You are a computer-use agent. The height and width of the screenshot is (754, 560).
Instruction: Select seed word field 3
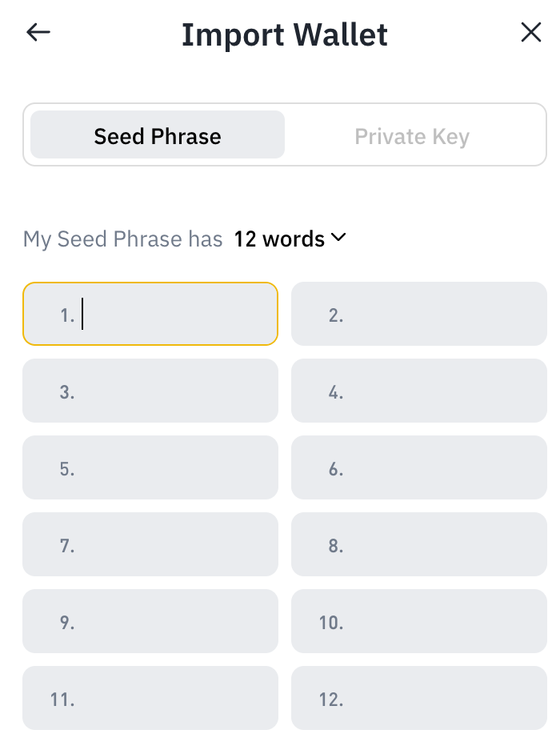[150, 391]
